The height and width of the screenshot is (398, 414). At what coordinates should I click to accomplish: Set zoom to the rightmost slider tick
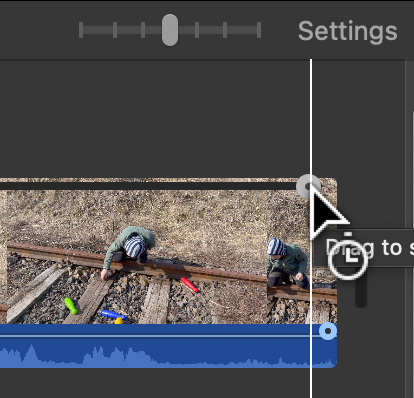click(x=259, y=30)
